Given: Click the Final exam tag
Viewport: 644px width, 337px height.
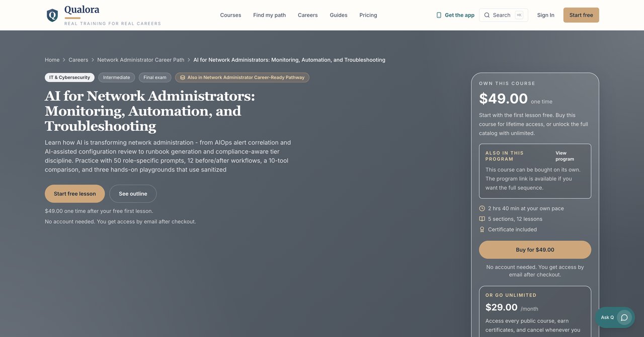Looking at the screenshot, I should (x=155, y=77).
